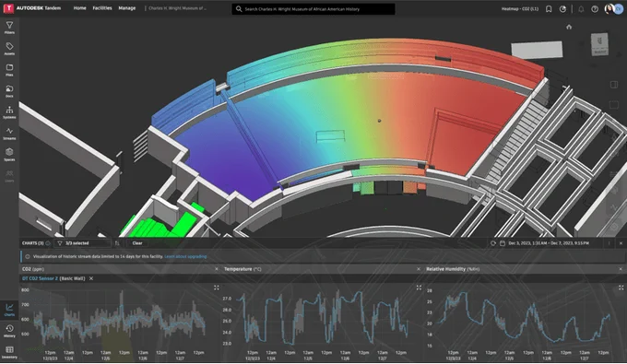The image size is (627, 364).
Task: Click the Charles H. Wright Museum facility name
Action: (178, 8)
